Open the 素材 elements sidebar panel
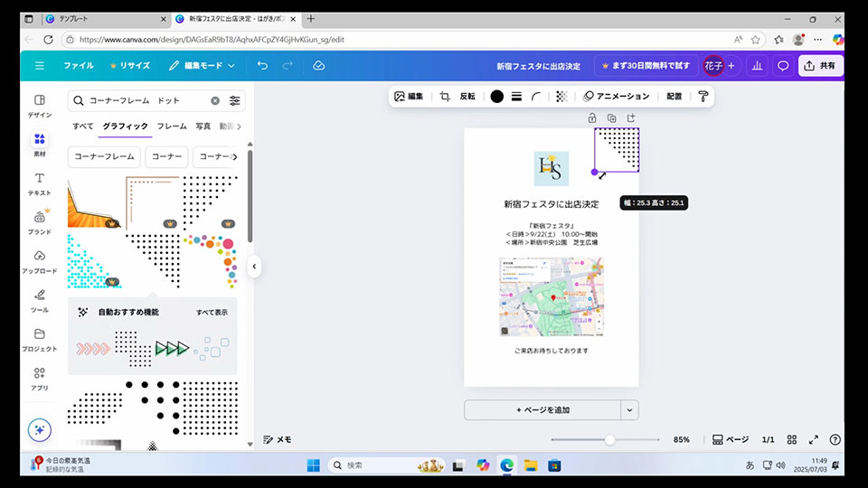The image size is (868, 488). pos(39,145)
